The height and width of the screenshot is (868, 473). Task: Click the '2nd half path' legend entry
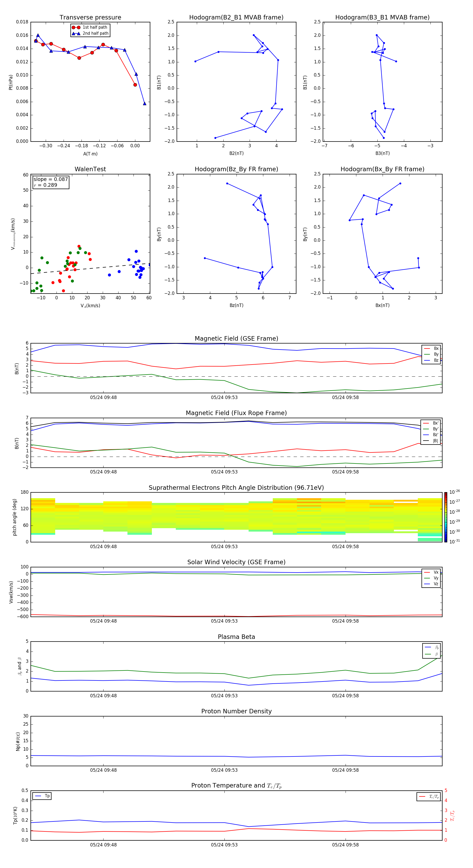tap(90, 33)
